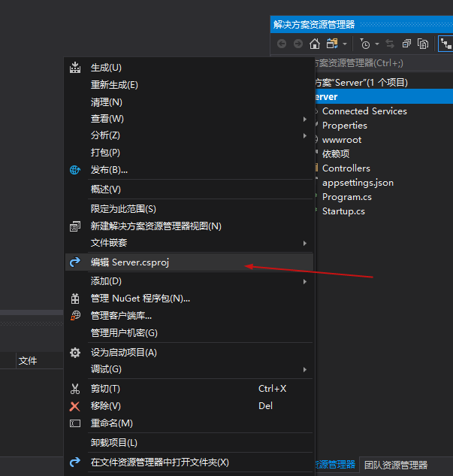Click the Collapse All icon in the toolbar
Viewport: 453px width, 476px height.
pyautogui.click(x=406, y=44)
